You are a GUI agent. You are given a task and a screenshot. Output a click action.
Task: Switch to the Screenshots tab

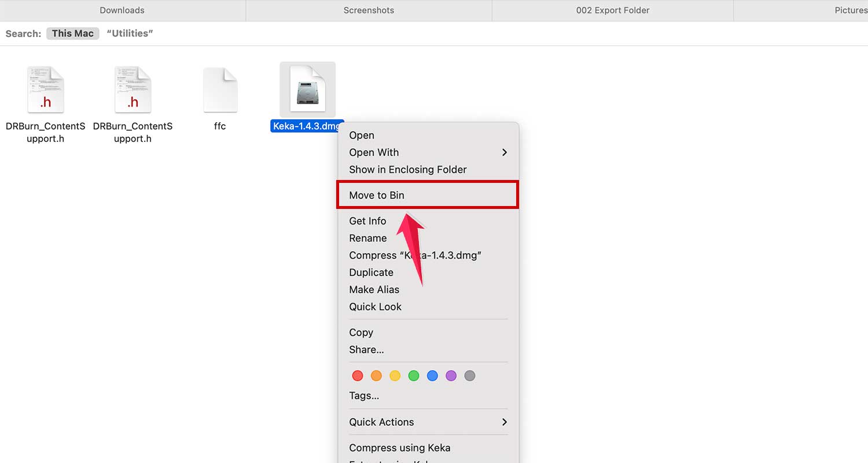click(369, 10)
